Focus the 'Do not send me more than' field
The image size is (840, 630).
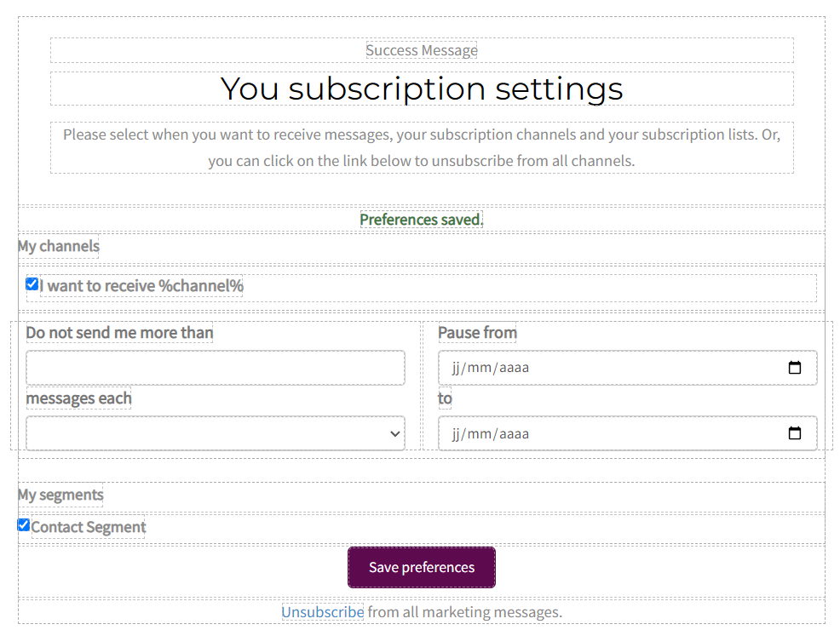[216, 368]
